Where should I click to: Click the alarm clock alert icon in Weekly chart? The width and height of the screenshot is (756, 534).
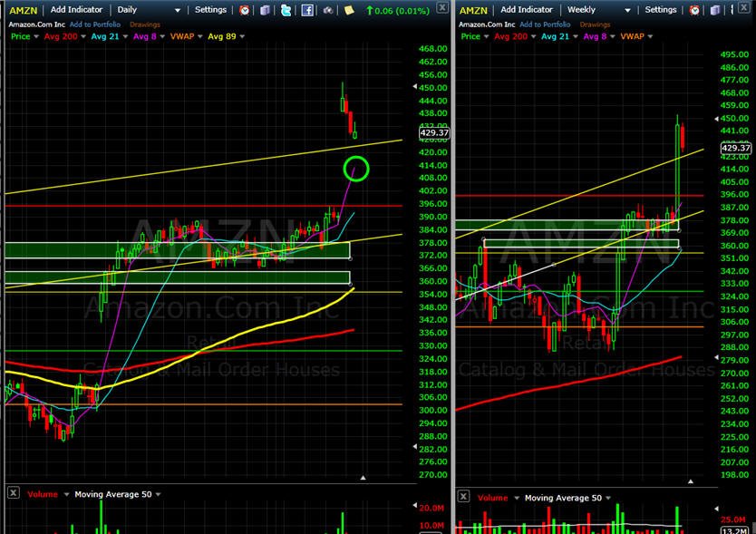pos(694,10)
